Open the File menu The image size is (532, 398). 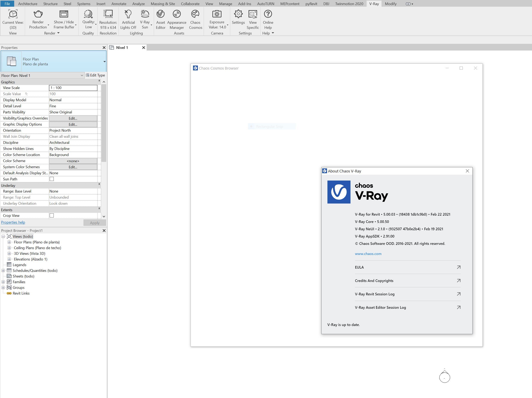click(7, 4)
